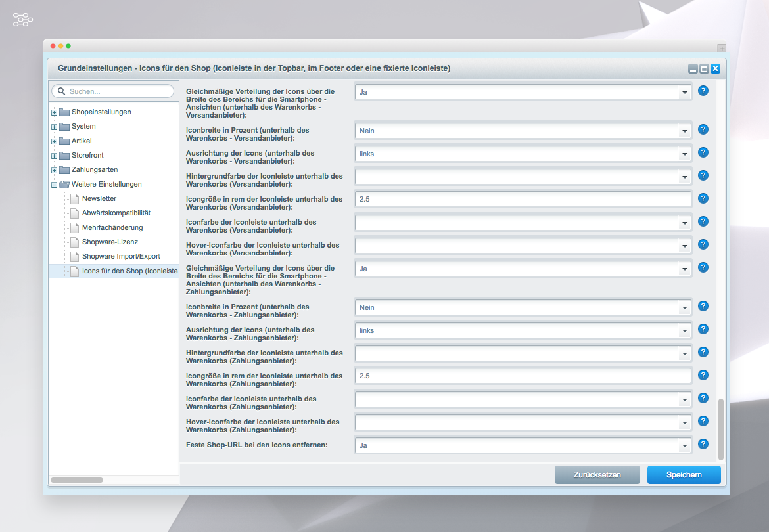769x532 pixels.
Task: Open help for Gleichmäßige Verteilung Zahlungsanbieter
Action: coord(703,267)
